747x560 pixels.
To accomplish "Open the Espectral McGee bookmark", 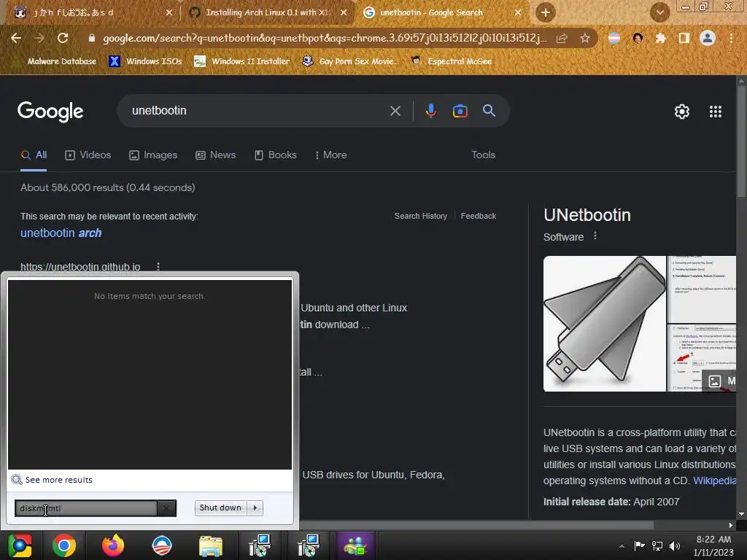I will tap(451, 61).
